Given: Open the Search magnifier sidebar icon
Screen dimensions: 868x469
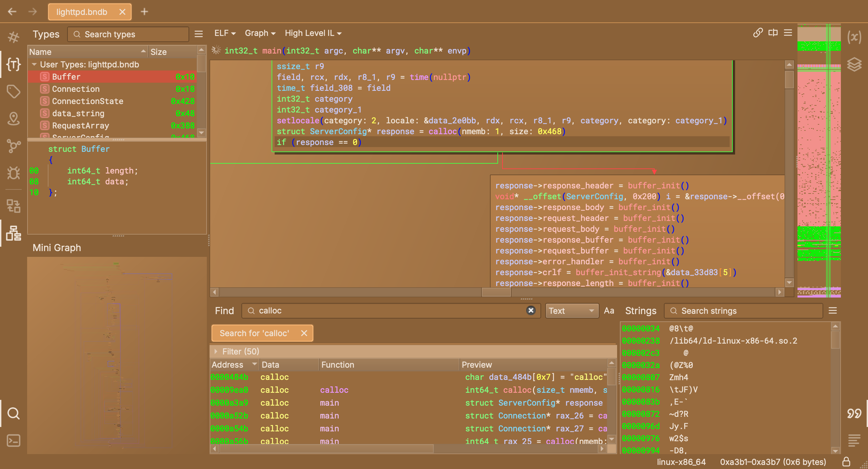Looking at the screenshot, I should coord(14,413).
